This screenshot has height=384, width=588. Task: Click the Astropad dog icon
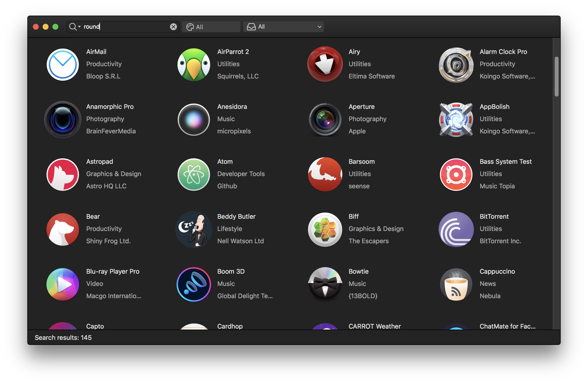[x=63, y=175]
